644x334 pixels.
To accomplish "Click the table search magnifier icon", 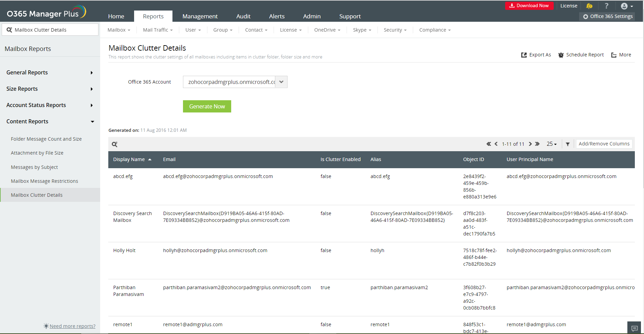I will [x=115, y=144].
